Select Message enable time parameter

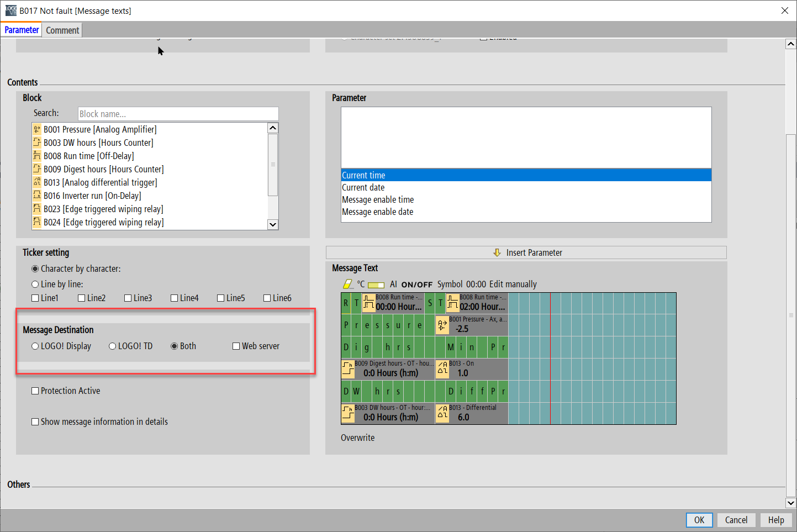click(378, 200)
